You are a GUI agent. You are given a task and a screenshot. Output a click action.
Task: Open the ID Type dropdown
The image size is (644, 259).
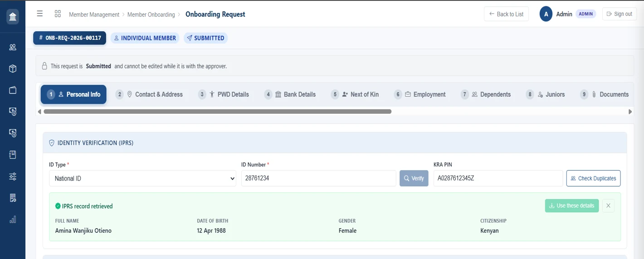pos(142,178)
